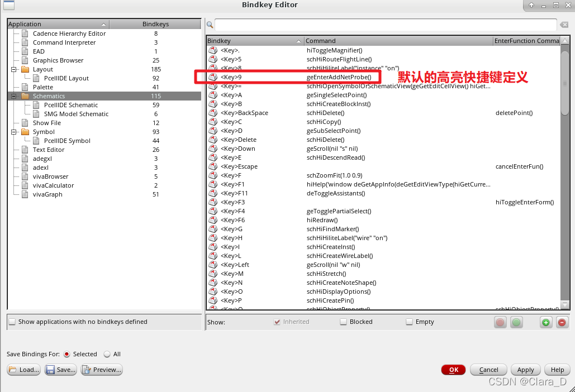
Task: Enable the Blocked checkbox
Action: pos(343,322)
